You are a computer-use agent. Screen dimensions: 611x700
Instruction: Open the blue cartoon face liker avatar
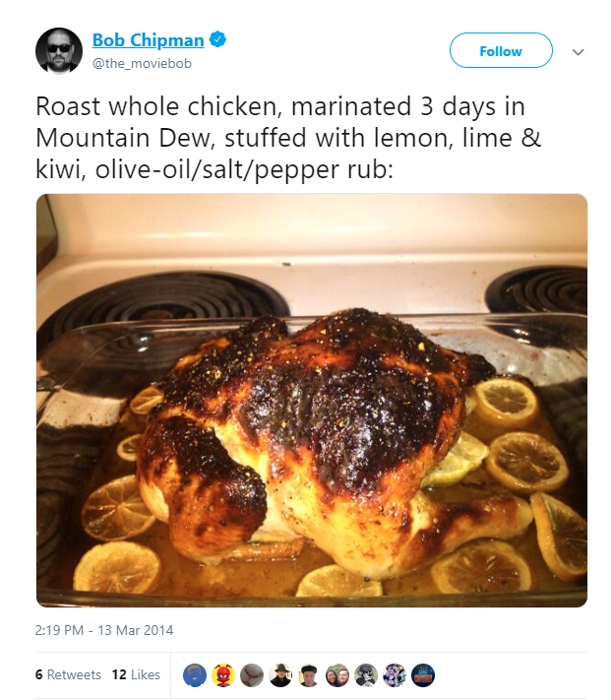tap(195, 675)
